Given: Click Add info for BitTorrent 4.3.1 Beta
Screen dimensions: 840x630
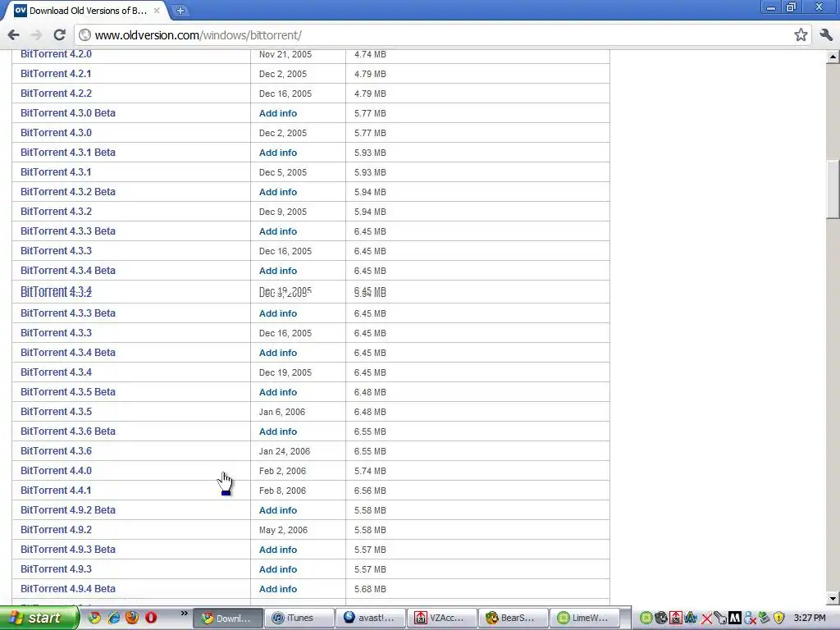Looking at the screenshot, I should [x=278, y=153].
